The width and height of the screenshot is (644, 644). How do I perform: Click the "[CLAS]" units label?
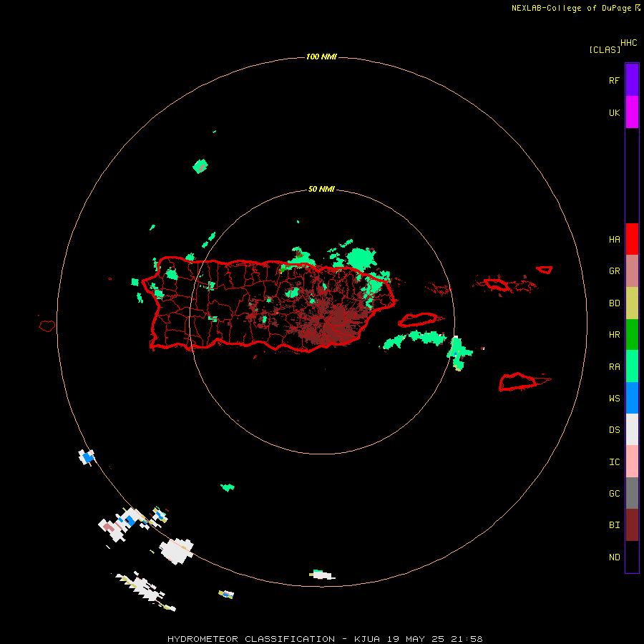[605, 50]
